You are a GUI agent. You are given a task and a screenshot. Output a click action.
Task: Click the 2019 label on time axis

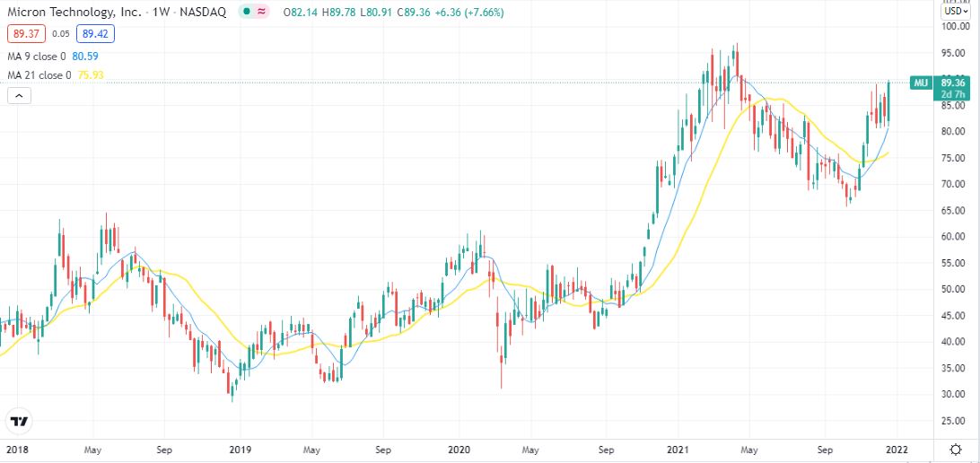click(240, 450)
